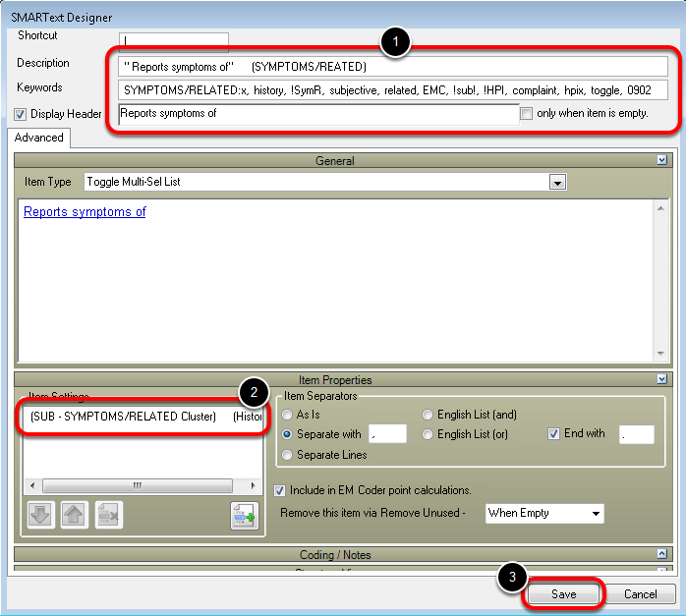Click the Save button
The image size is (686, 616).
(563, 594)
